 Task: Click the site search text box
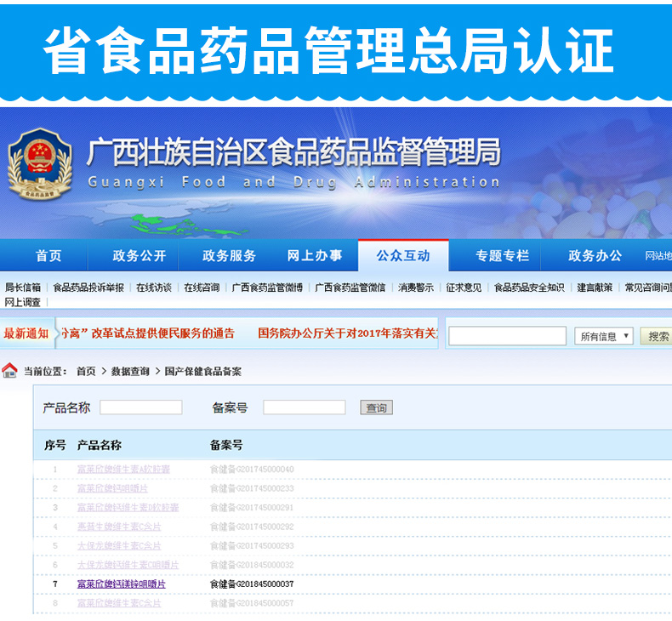(507, 336)
